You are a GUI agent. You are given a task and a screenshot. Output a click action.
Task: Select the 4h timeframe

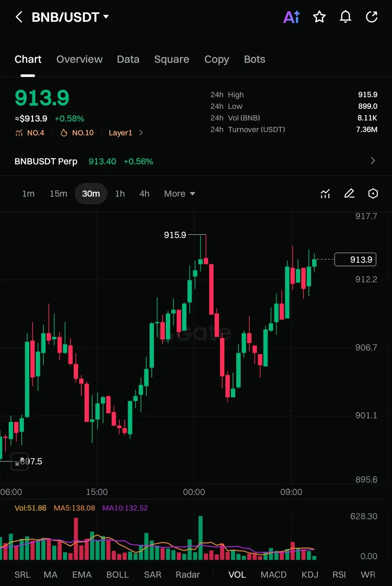(144, 194)
